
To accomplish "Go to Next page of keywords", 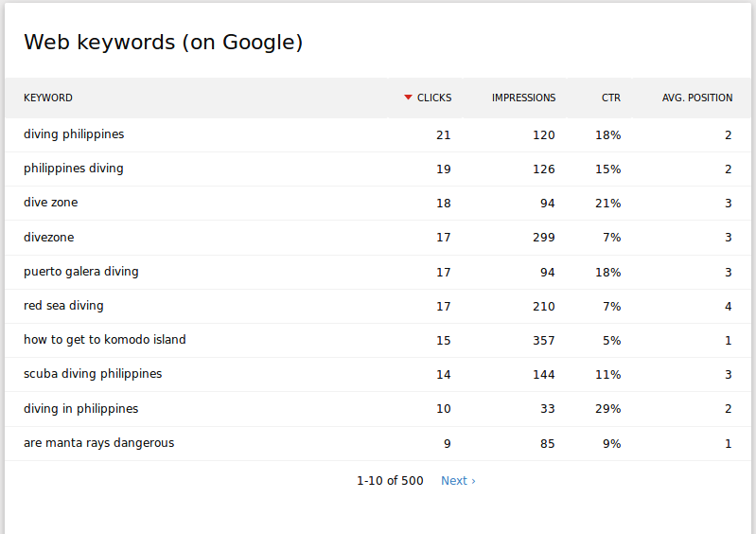I will [x=458, y=481].
